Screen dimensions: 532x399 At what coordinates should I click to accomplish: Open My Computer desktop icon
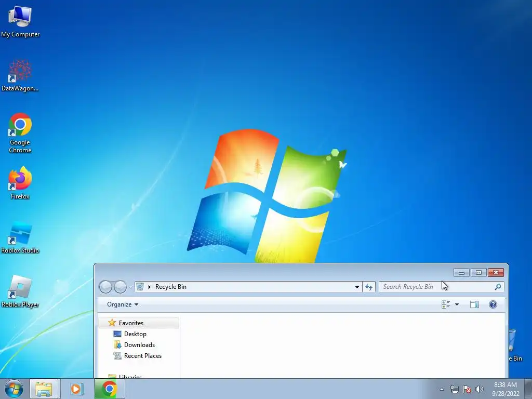point(20,22)
